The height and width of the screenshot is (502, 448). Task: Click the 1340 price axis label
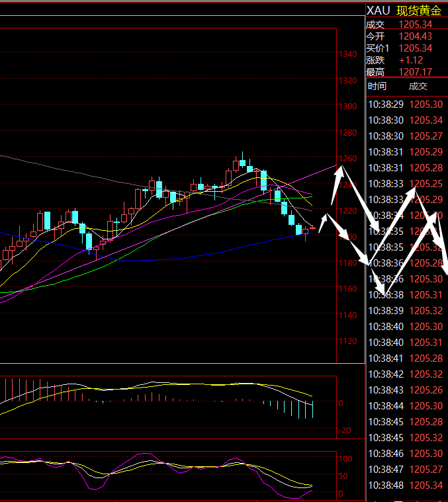point(347,54)
